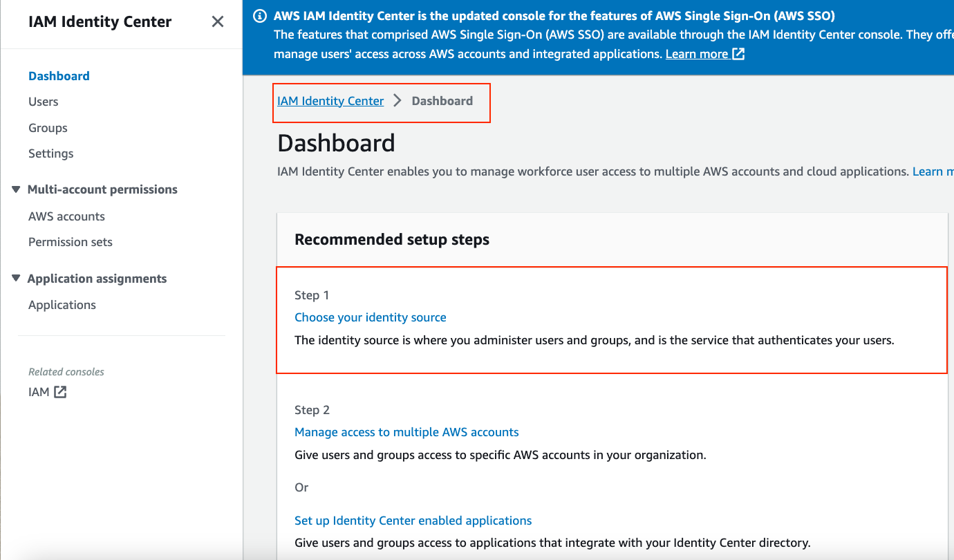This screenshot has height=560, width=954.
Task: Click the IAM Identity Center breadcrumb link
Action: 330,100
